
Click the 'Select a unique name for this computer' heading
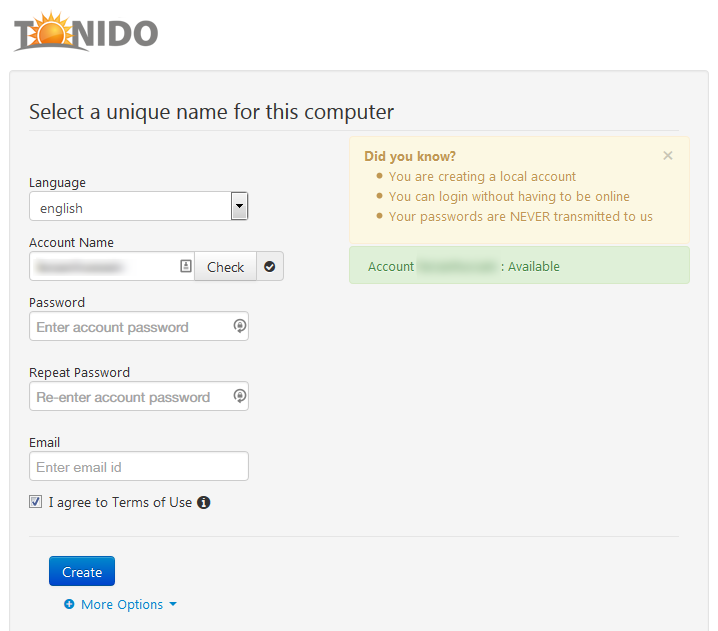[x=212, y=112]
